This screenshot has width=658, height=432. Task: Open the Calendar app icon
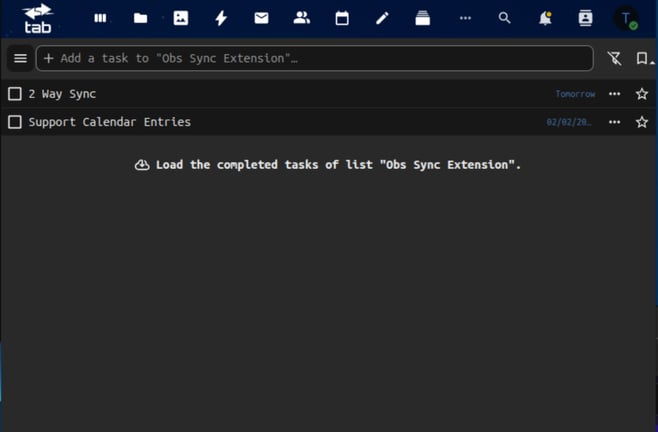click(342, 18)
